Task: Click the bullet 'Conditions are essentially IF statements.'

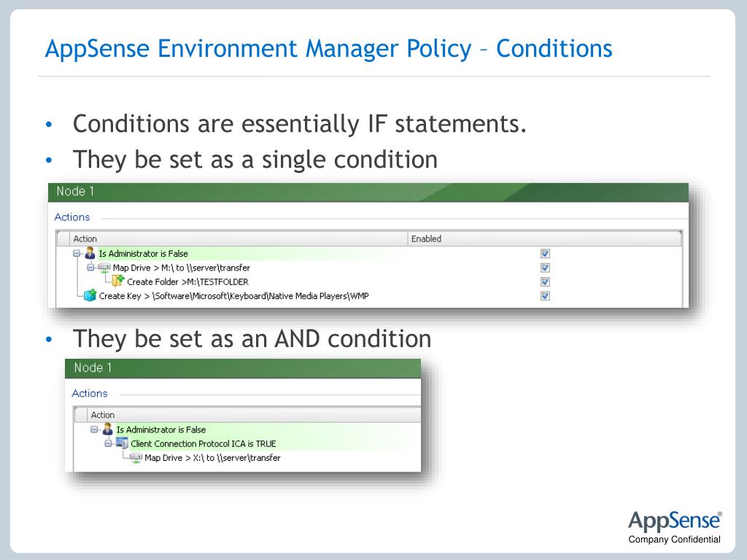Action: click(x=300, y=124)
